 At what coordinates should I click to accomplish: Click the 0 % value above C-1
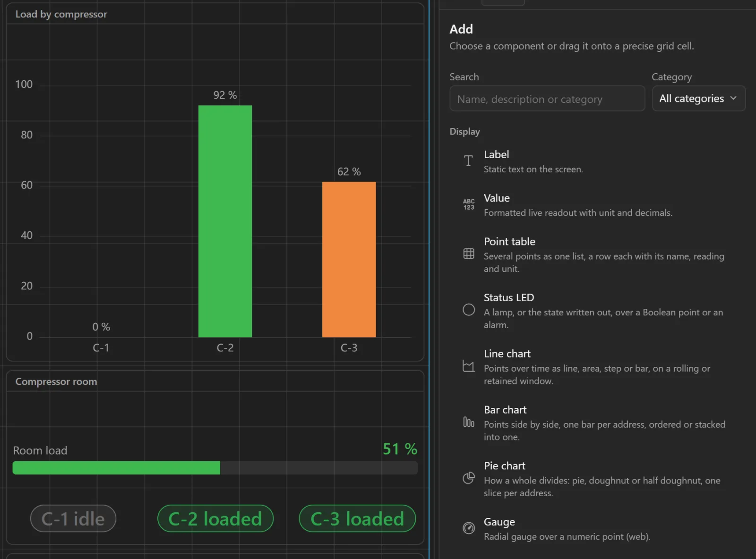pos(101,327)
